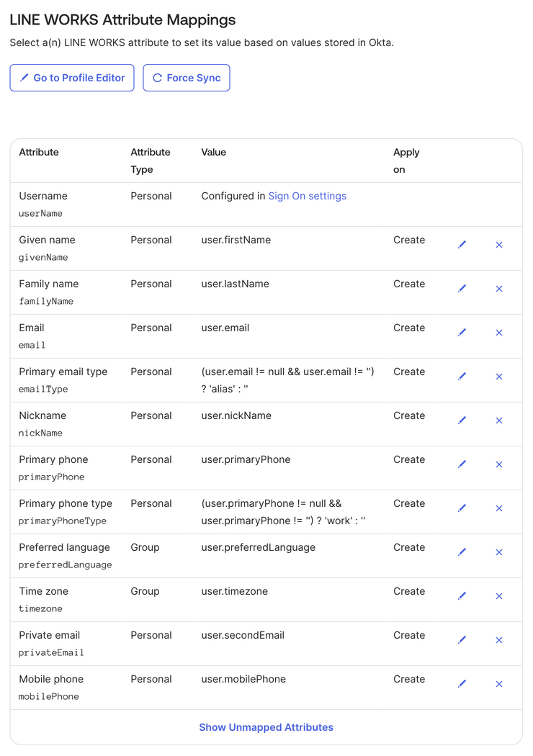Delete the Email attribute mapping
This screenshot has width=533, height=756.
point(499,333)
